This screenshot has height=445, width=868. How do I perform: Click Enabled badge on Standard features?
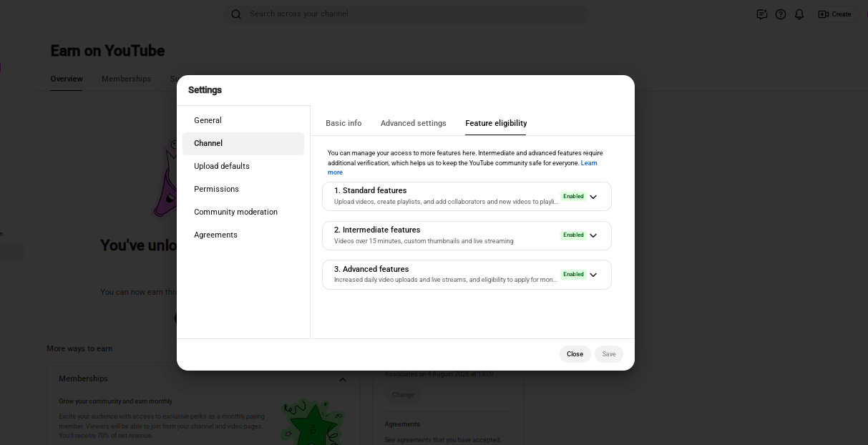click(573, 196)
